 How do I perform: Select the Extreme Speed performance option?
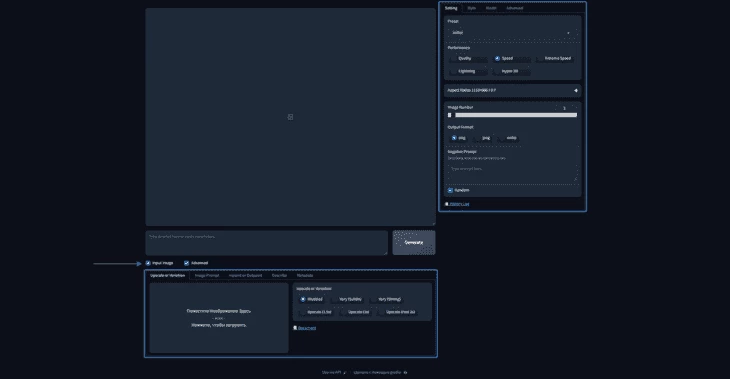coord(554,58)
